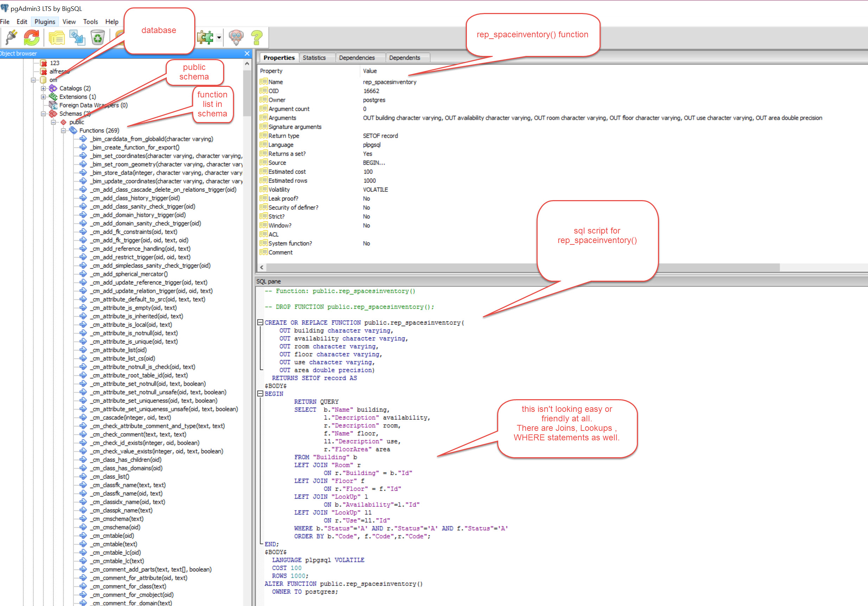Open the Tools menu
The width and height of the screenshot is (868, 606).
pos(90,22)
